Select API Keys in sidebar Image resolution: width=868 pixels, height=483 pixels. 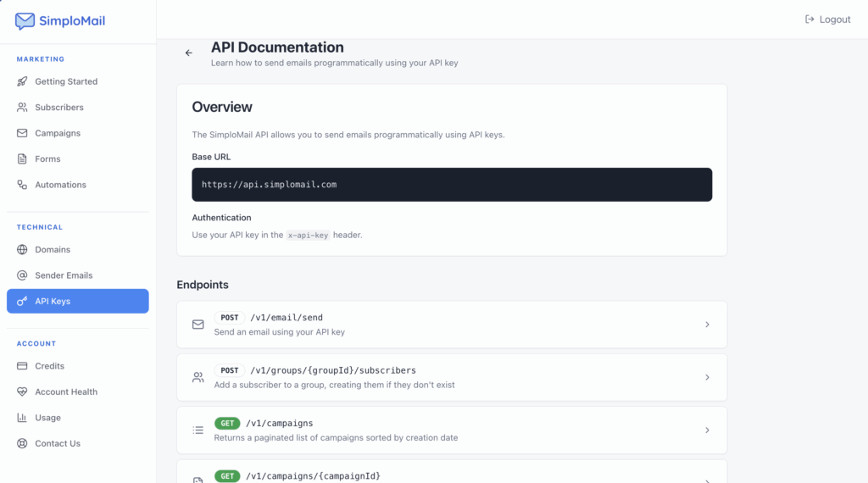77,301
